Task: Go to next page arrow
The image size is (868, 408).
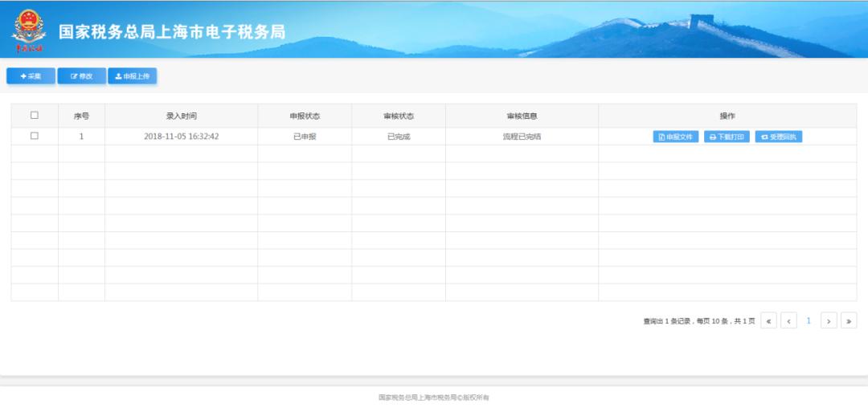Action: pyautogui.click(x=829, y=320)
